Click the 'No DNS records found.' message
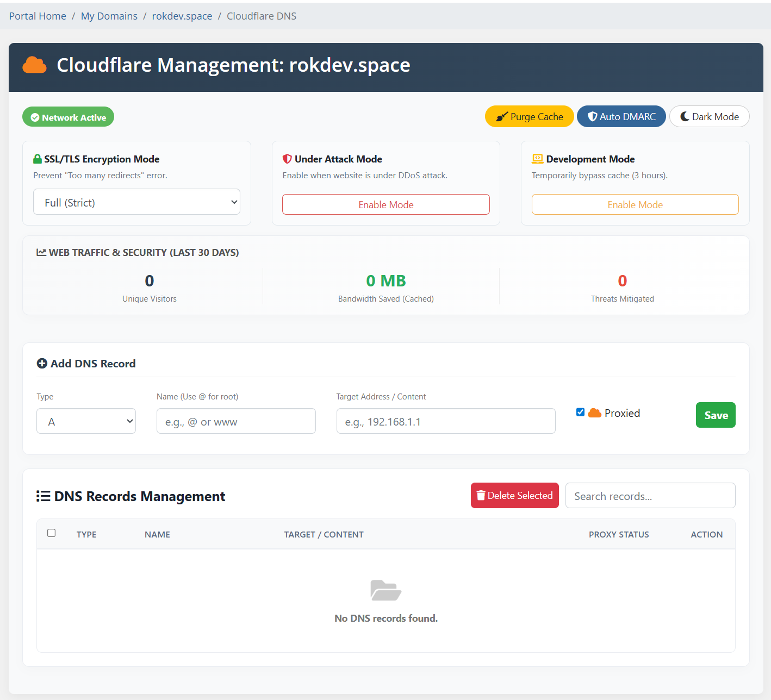Viewport: 771px width, 700px height. pos(386,618)
